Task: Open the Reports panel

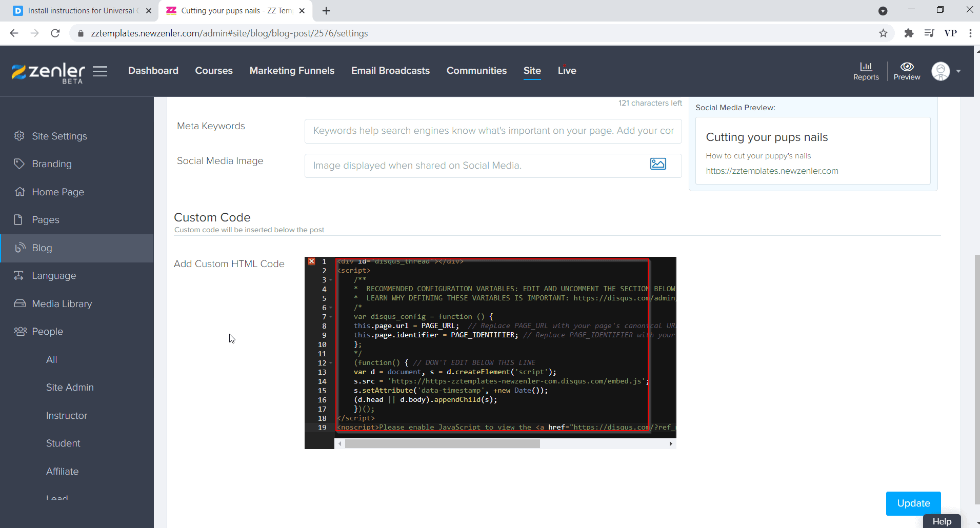Action: click(x=866, y=71)
